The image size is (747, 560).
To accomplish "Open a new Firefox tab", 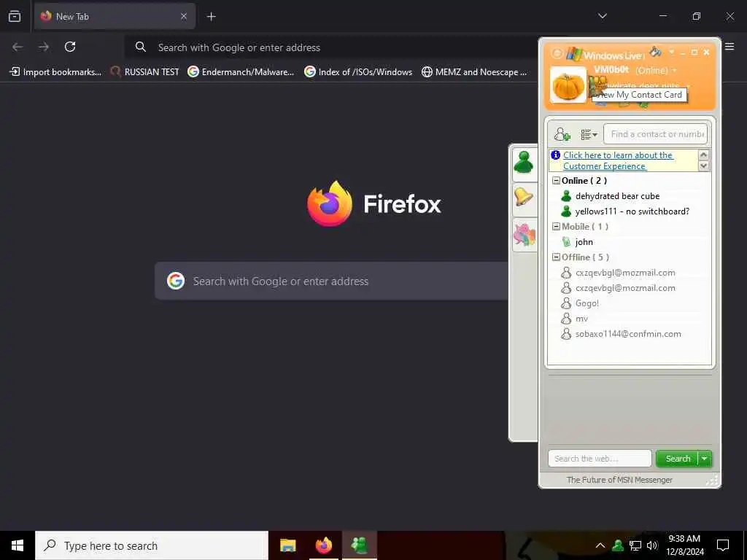I will coord(212,17).
